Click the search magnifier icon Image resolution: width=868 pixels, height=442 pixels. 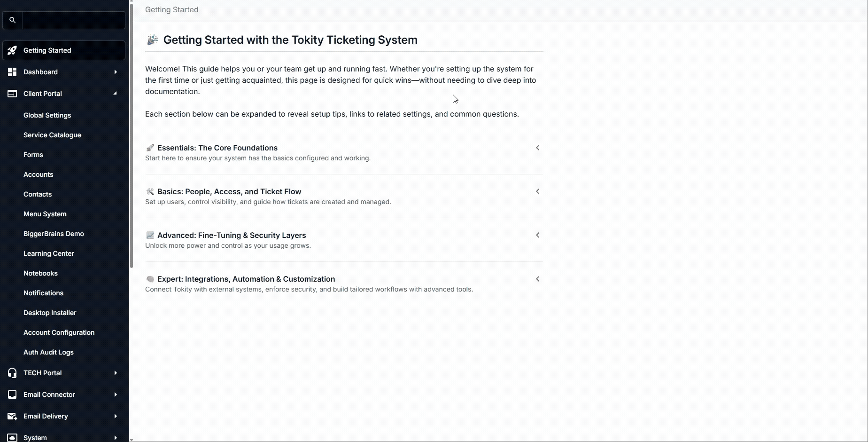[13, 20]
